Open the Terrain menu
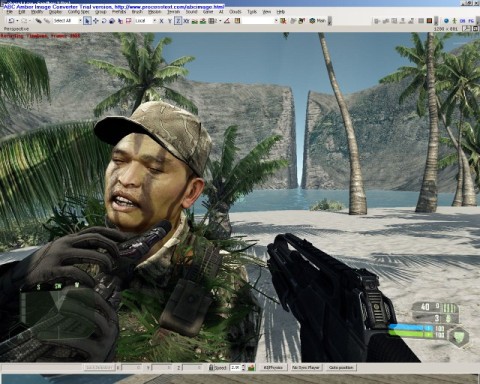 click(x=173, y=12)
